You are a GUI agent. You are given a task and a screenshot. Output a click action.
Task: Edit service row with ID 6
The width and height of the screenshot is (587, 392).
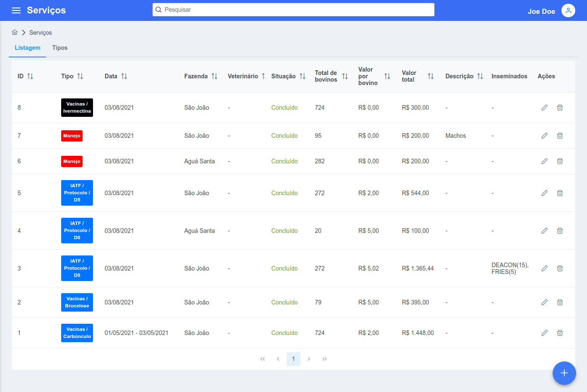pyautogui.click(x=544, y=161)
